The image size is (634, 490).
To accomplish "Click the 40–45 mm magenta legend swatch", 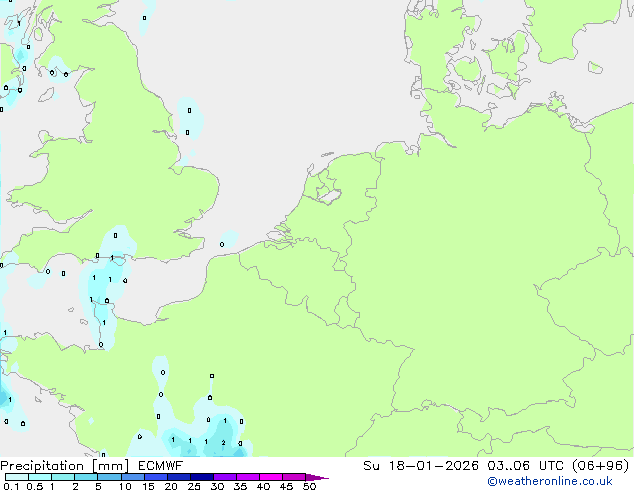I will click(271, 477).
